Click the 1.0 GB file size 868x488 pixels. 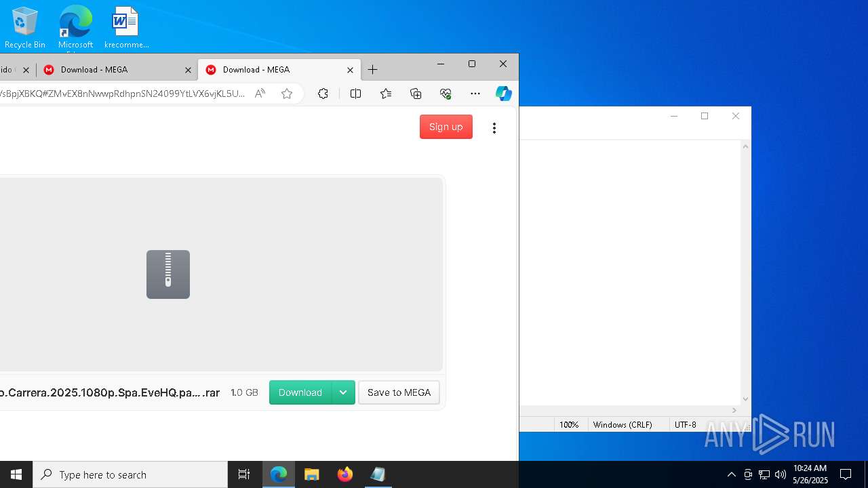[x=244, y=392]
